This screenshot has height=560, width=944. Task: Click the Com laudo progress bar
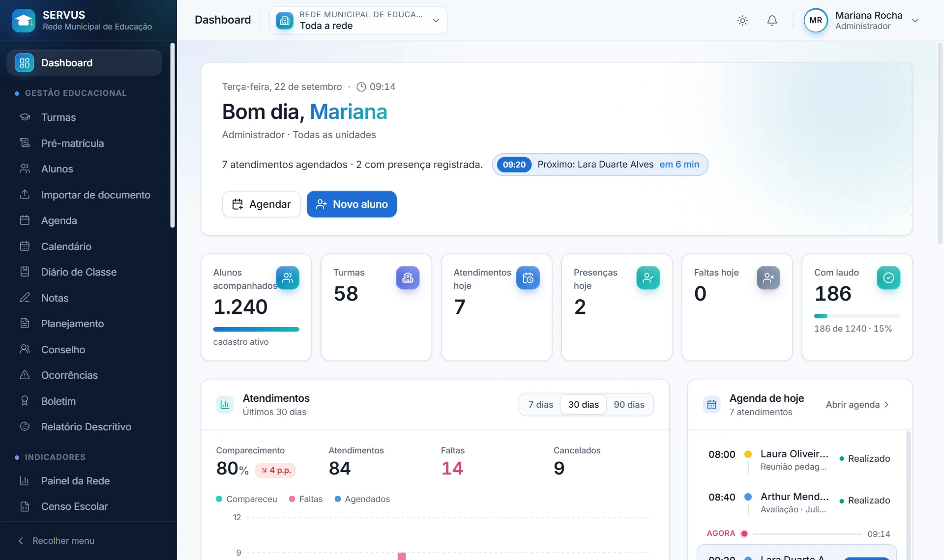coord(857,316)
